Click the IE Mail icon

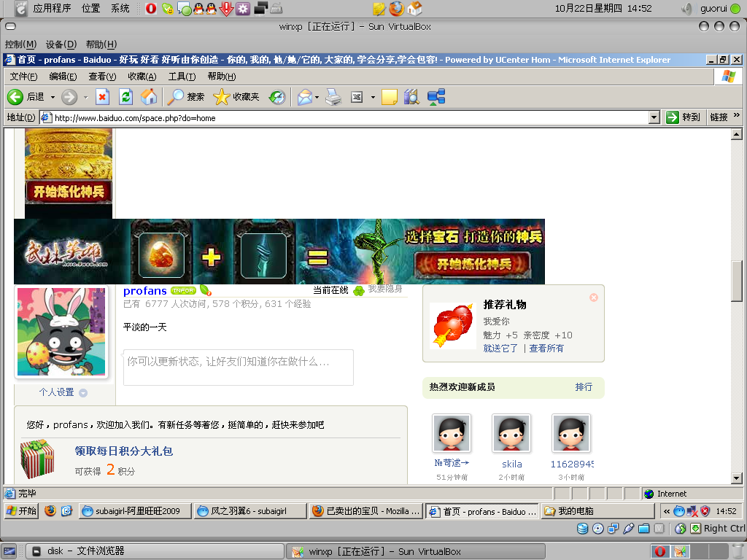pos(305,97)
